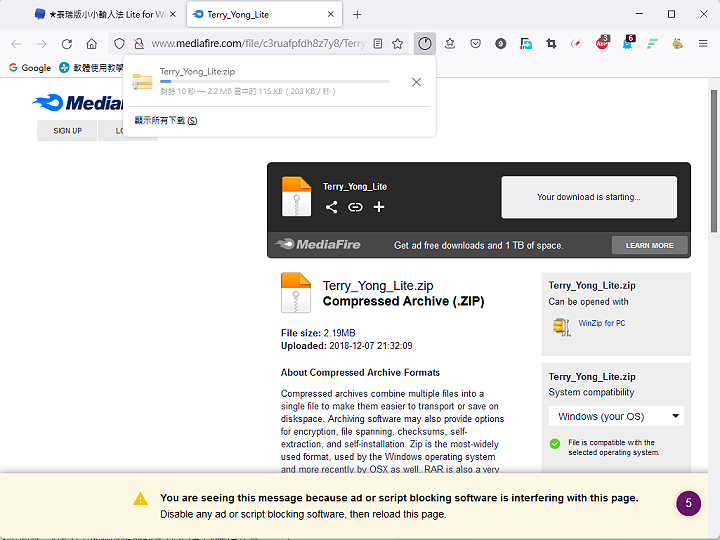The width and height of the screenshot is (720, 540).
Task: Open the 軟體使用教學 bookmark
Action: click(91, 68)
